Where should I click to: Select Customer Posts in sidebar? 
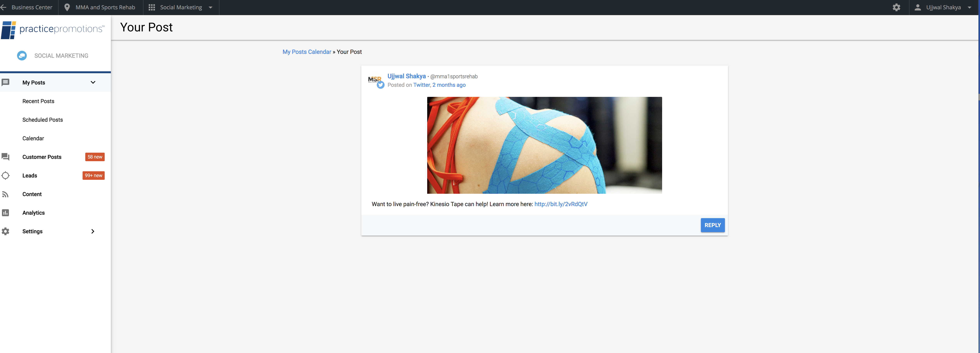point(42,157)
